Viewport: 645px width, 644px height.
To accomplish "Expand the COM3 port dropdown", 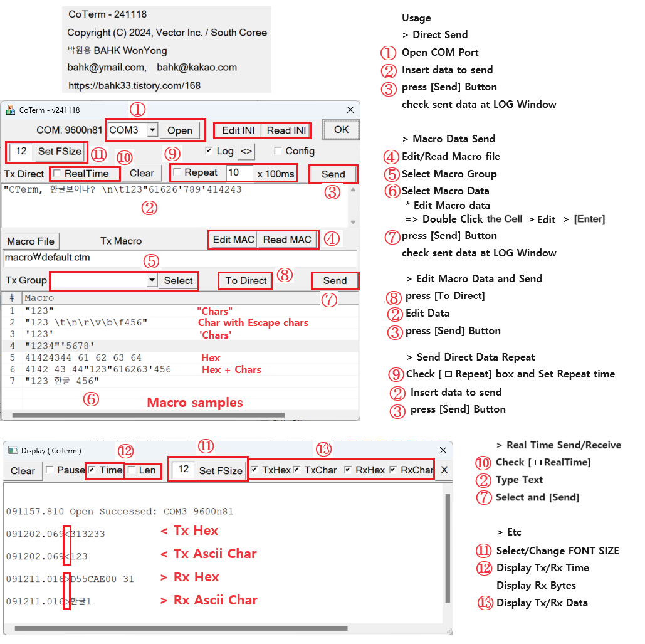I will 152,130.
